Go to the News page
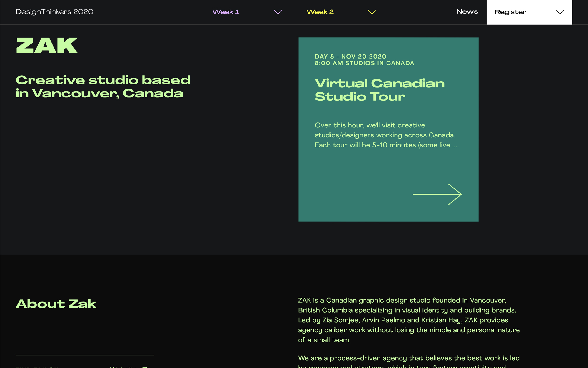The image size is (588, 368). coord(467,12)
